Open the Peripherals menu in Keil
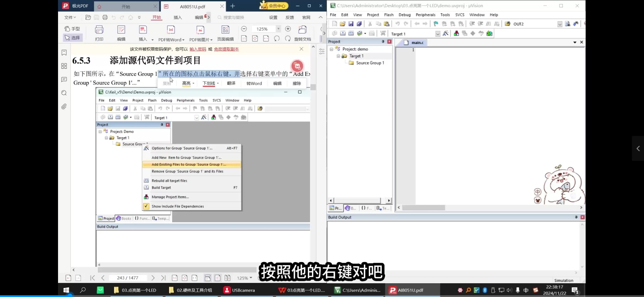Viewport: 644px width, 297px height. [x=425, y=15]
